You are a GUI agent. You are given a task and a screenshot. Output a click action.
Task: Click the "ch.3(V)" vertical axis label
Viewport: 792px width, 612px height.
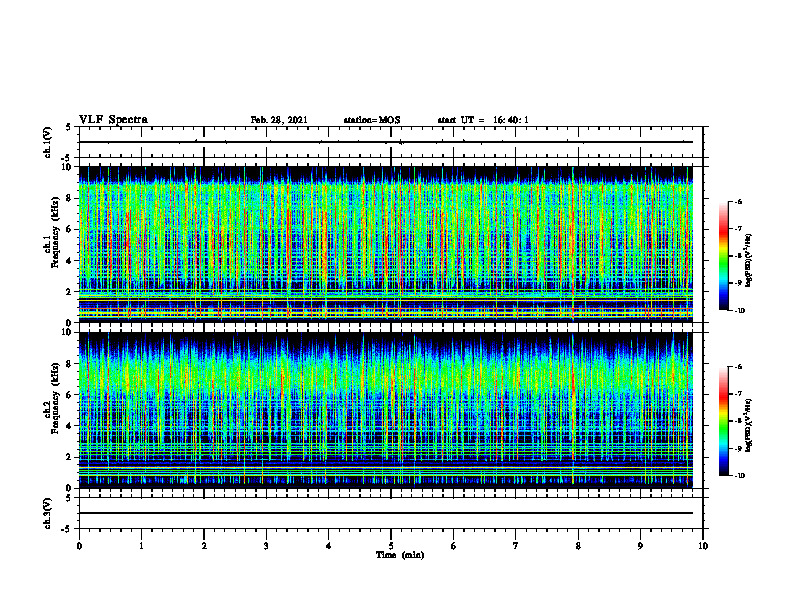click(x=47, y=513)
